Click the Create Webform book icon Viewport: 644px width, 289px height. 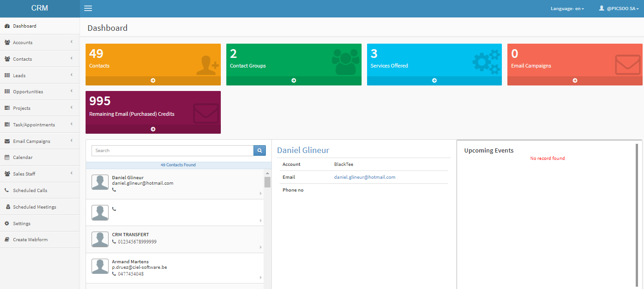(x=7, y=240)
